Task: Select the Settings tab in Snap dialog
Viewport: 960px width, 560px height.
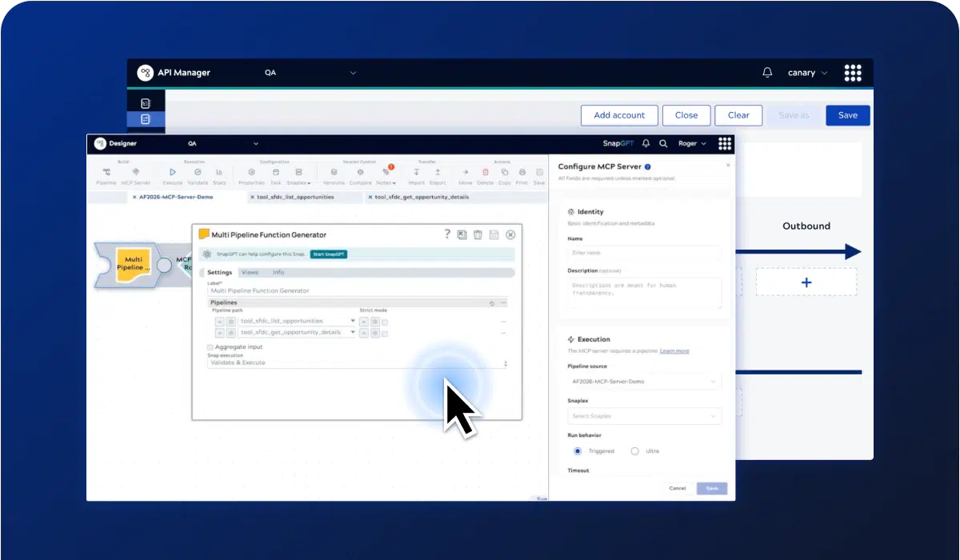Action: coord(219,273)
